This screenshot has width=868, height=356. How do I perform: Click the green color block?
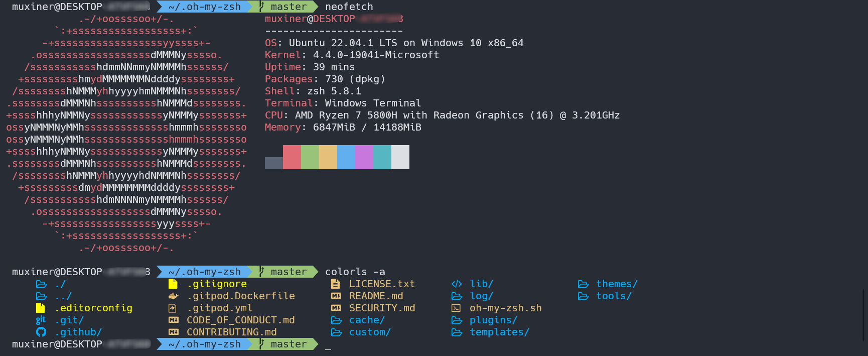[310, 157]
